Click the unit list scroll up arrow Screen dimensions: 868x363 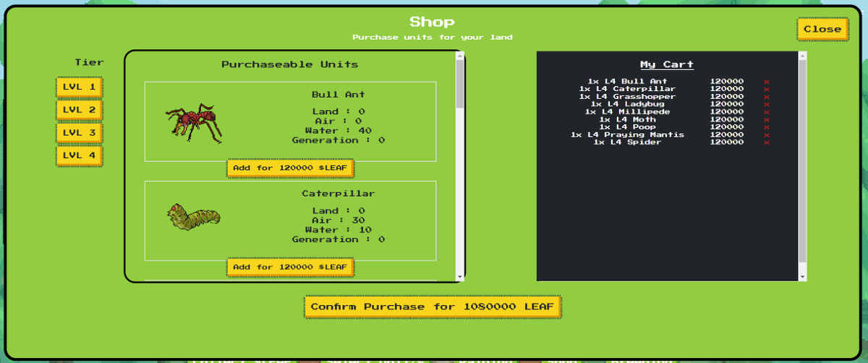(x=459, y=55)
